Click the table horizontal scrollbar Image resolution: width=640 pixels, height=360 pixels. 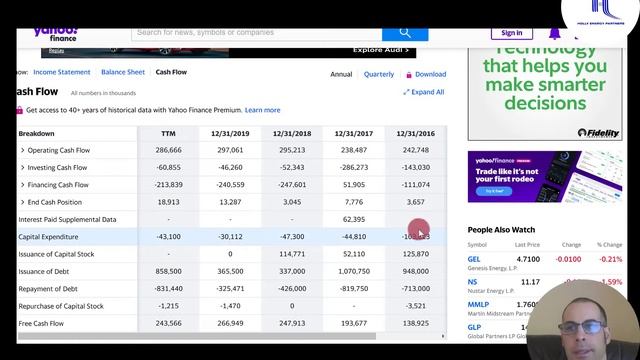[x=197, y=336]
